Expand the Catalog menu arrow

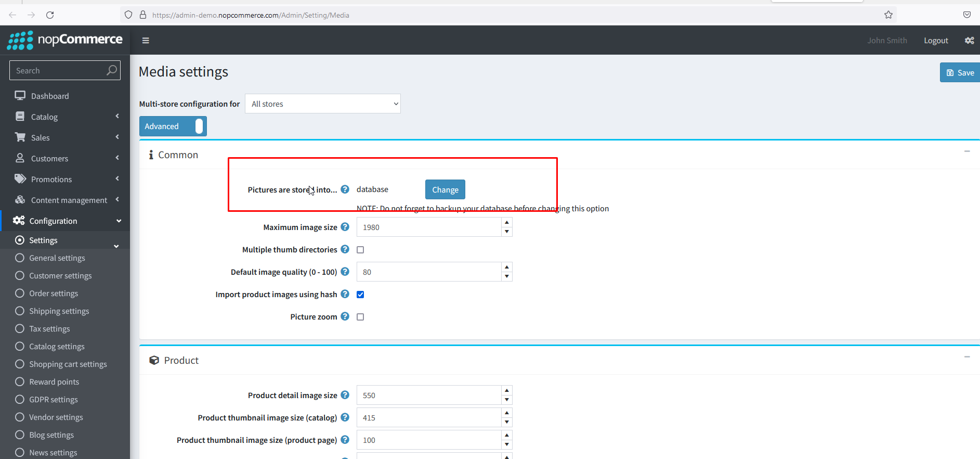(x=117, y=116)
